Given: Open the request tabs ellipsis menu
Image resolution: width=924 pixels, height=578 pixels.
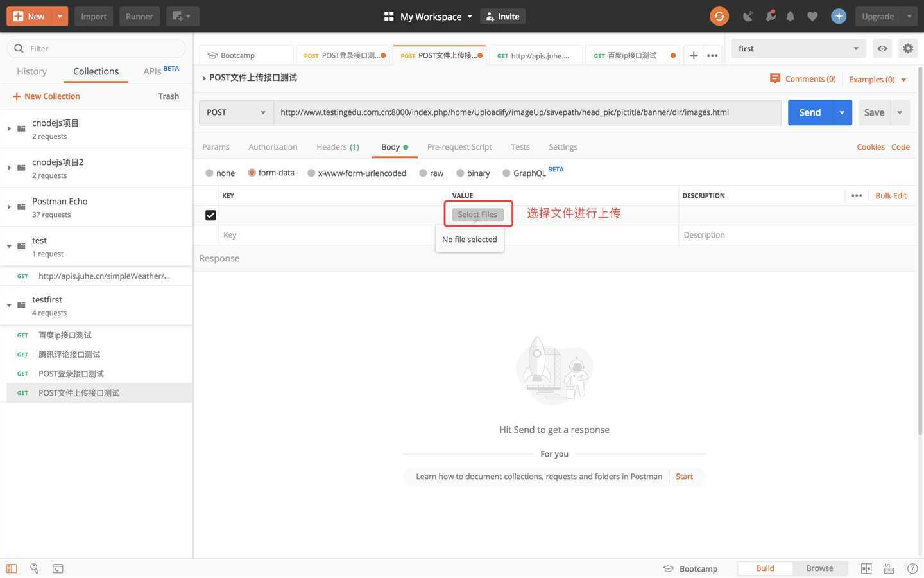Looking at the screenshot, I should click(x=712, y=55).
